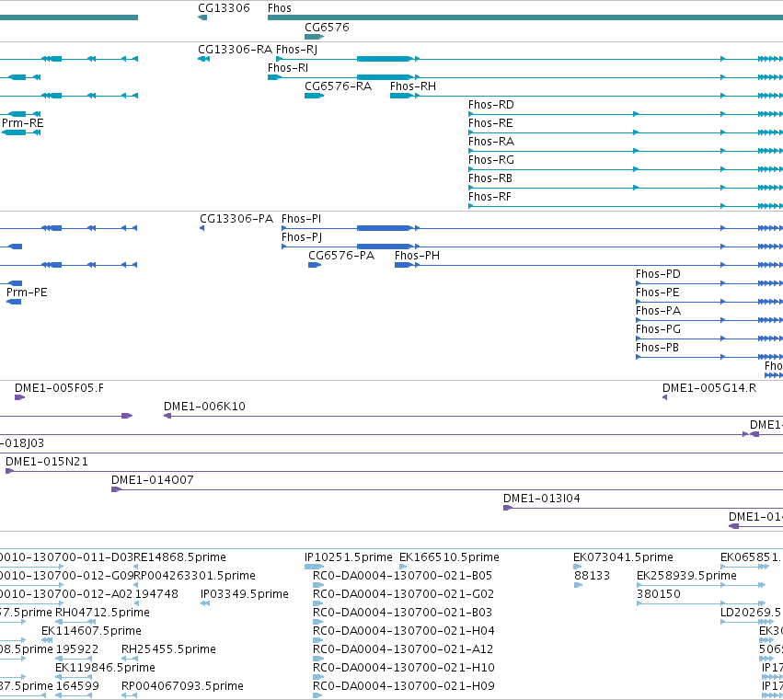Image resolution: width=783 pixels, height=700 pixels.
Task: Select EST RC0-DA0004-130700-021-H09
Action: [x=318, y=695]
